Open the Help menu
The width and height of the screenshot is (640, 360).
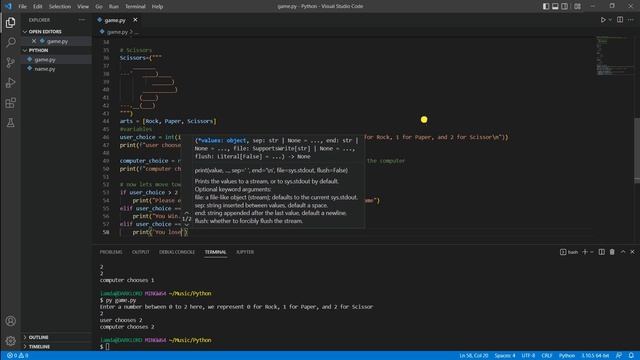(x=157, y=6)
